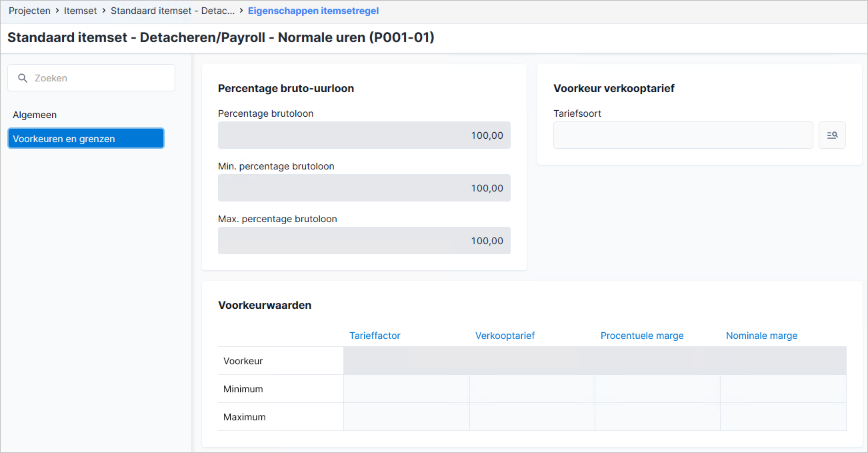Select the Min. percentage brutoloon field
The width and height of the screenshot is (868, 453).
364,187
